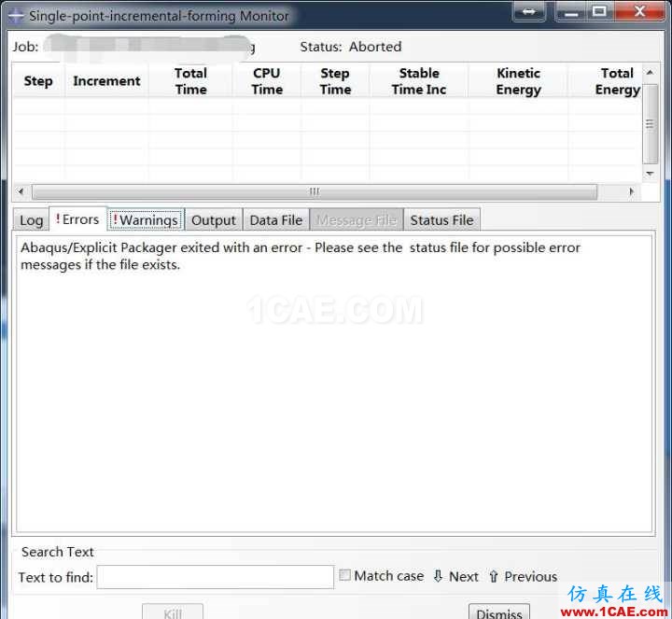Viewport: 672px width, 619px height.
Task: Find next match with Next arrow
Action: (x=455, y=576)
